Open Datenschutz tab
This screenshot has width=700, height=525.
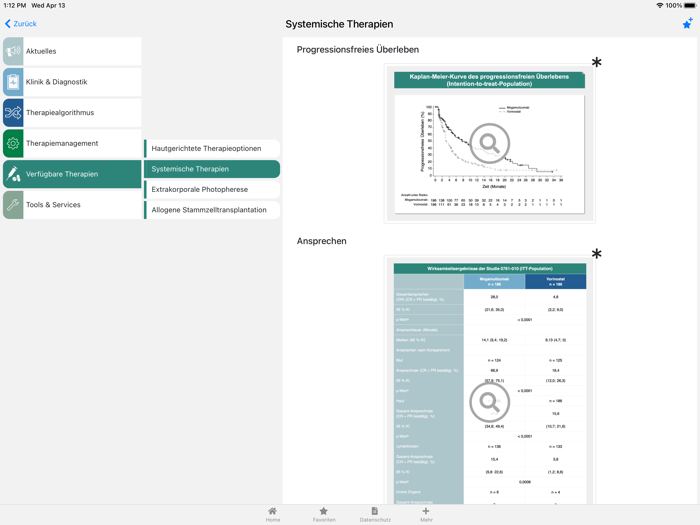tap(375, 515)
